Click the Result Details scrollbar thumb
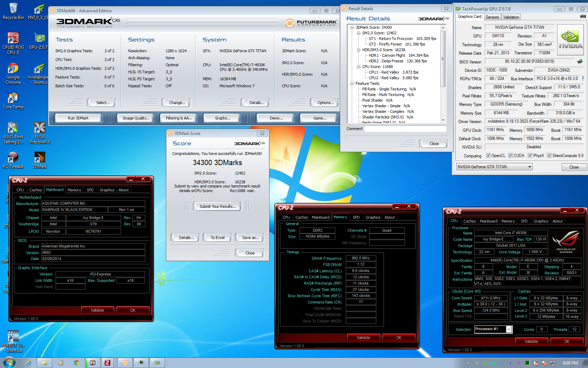 pyautogui.click(x=443, y=59)
